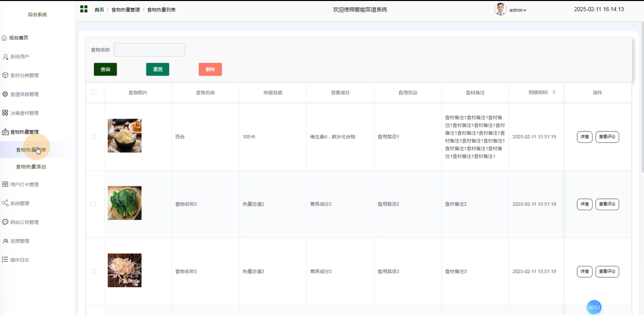Click the green grid icon in header
Image resolution: width=644 pixels, height=315 pixels.
(84, 9)
